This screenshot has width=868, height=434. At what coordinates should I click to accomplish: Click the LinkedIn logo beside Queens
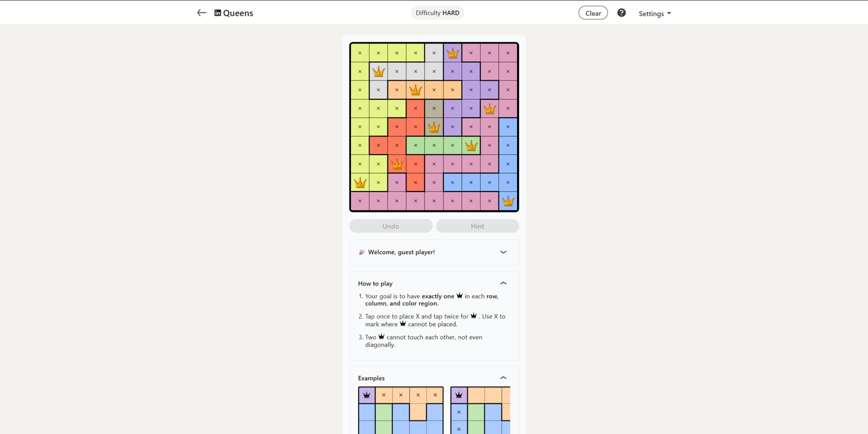point(218,13)
